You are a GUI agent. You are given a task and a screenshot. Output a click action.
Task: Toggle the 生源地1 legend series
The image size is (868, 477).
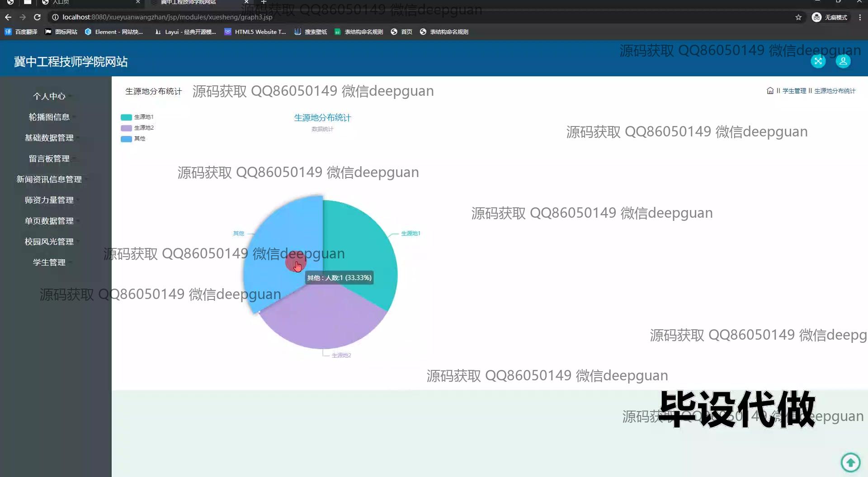[137, 117]
